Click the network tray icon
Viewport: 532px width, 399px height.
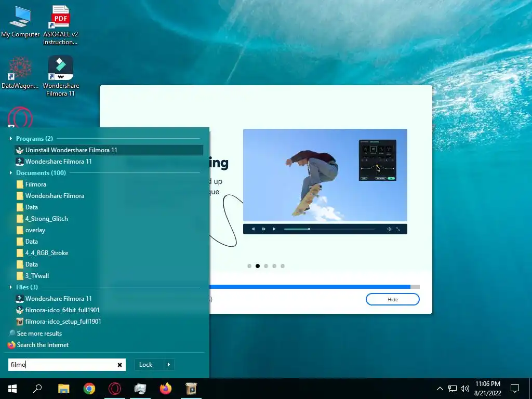click(453, 389)
